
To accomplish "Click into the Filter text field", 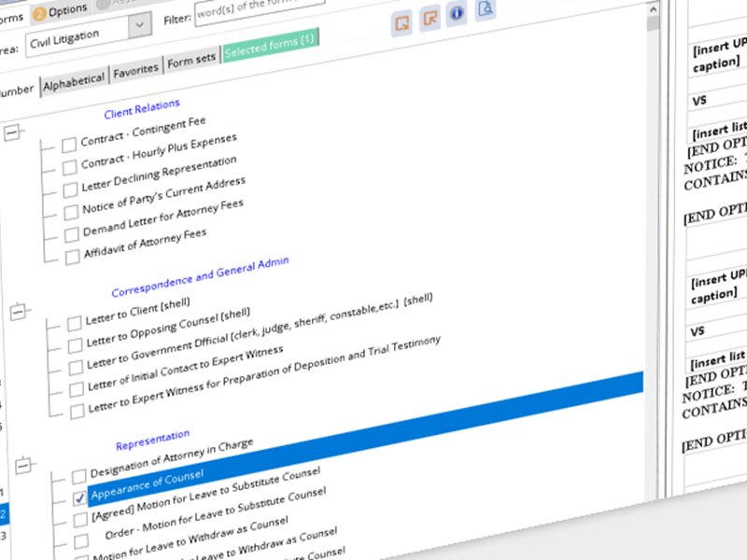I will click(260, 9).
